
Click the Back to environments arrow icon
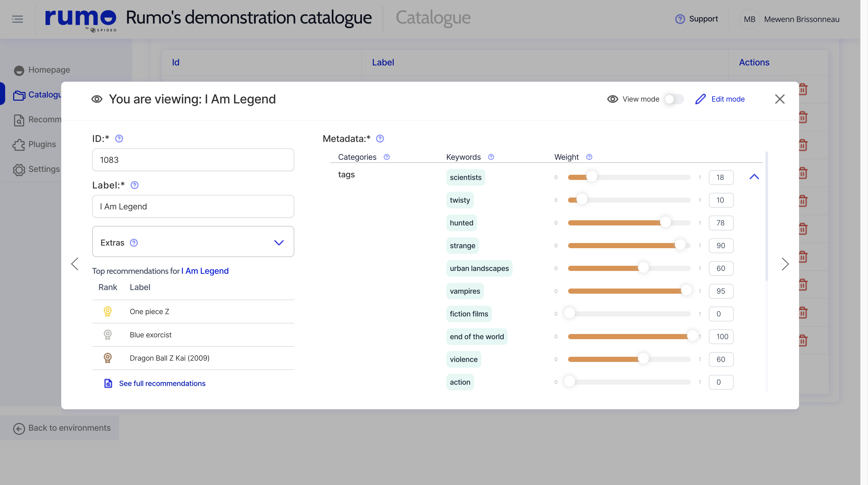(19, 428)
